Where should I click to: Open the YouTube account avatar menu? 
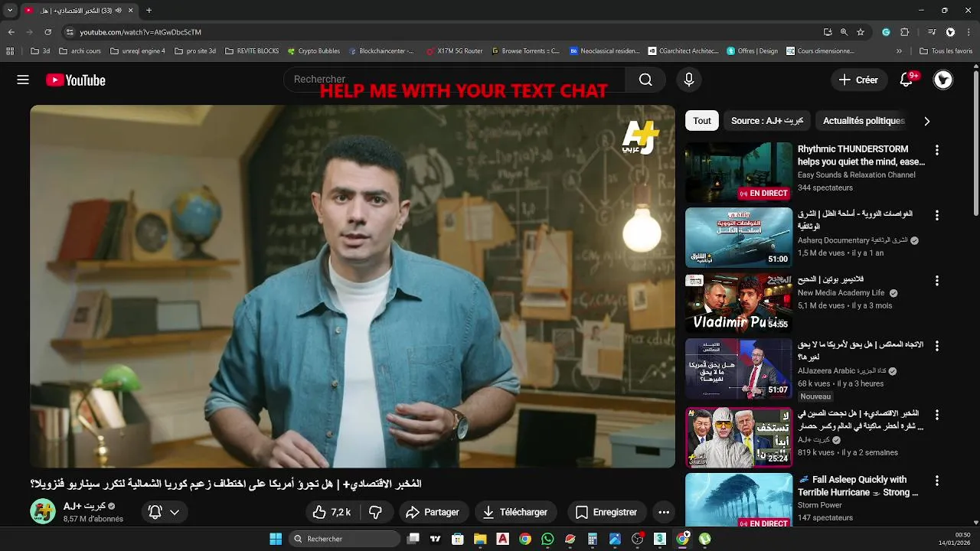tap(943, 80)
